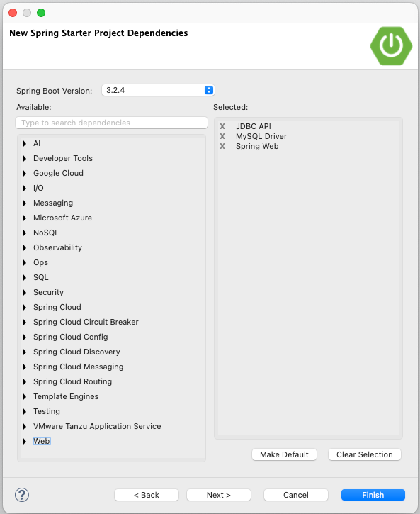Remove Spring Web using its X icon
Image resolution: width=420 pixels, height=514 pixels.
[222, 146]
